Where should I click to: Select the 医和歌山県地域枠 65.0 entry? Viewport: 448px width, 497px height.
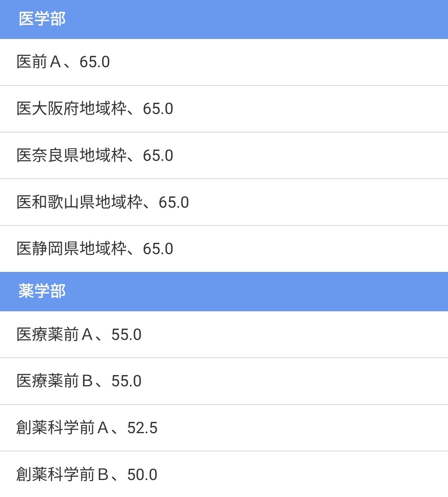(x=224, y=202)
